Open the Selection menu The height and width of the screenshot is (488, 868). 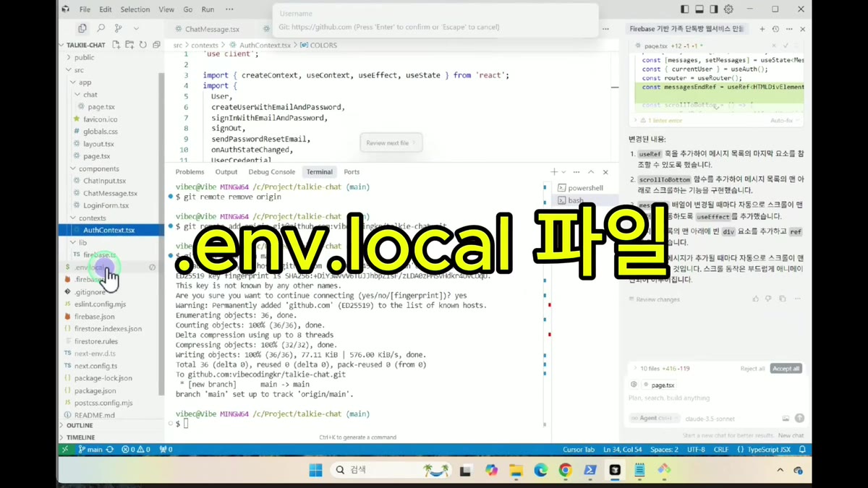[135, 9]
